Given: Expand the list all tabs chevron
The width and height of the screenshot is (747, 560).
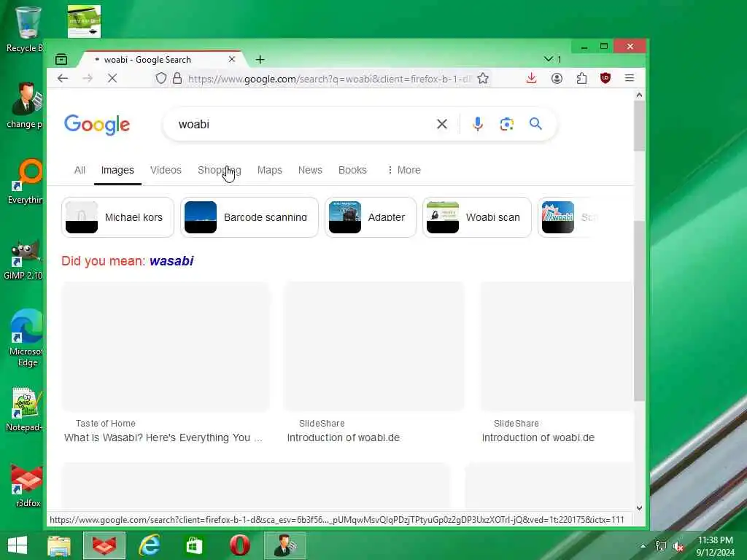Looking at the screenshot, I should click(549, 59).
